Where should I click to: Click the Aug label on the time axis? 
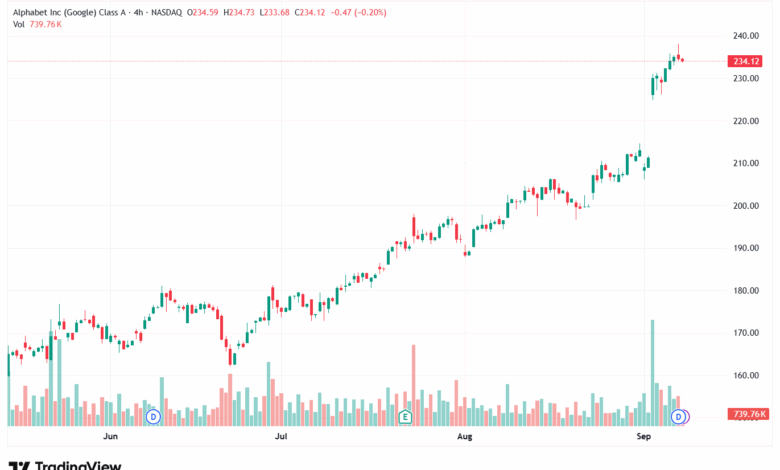coord(464,437)
